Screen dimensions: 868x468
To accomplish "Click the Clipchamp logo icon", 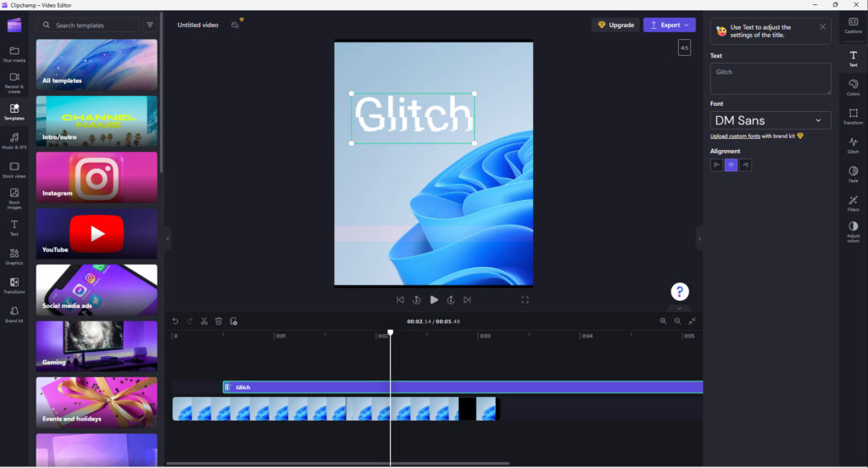I will [14, 25].
